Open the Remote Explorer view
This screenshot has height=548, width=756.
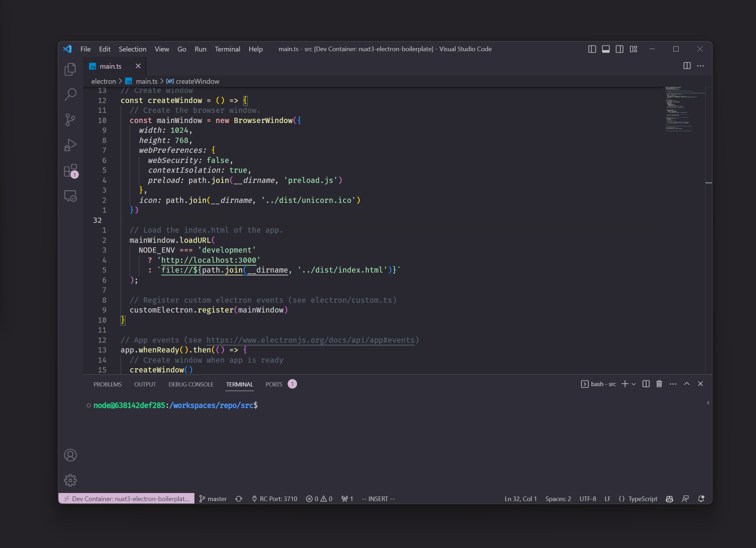[70, 196]
